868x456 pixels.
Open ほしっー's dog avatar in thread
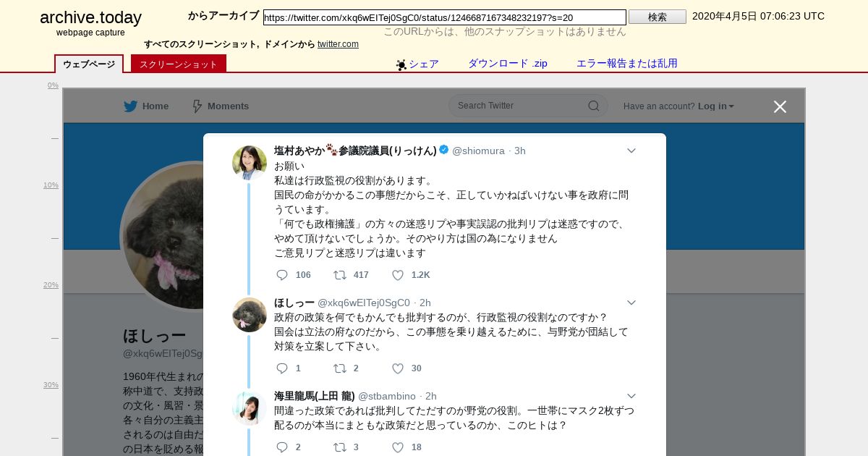(x=250, y=315)
